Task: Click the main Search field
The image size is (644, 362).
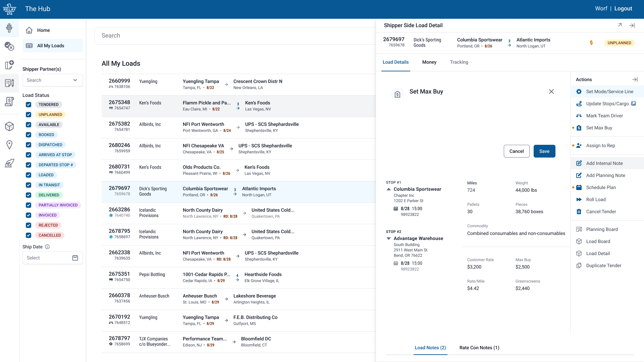Action: (235, 36)
